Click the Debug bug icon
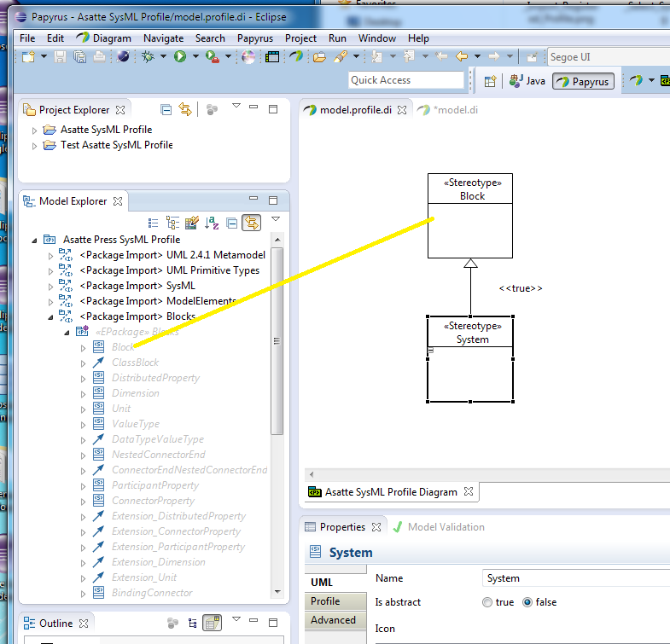The image size is (670, 644). click(x=148, y=56)
